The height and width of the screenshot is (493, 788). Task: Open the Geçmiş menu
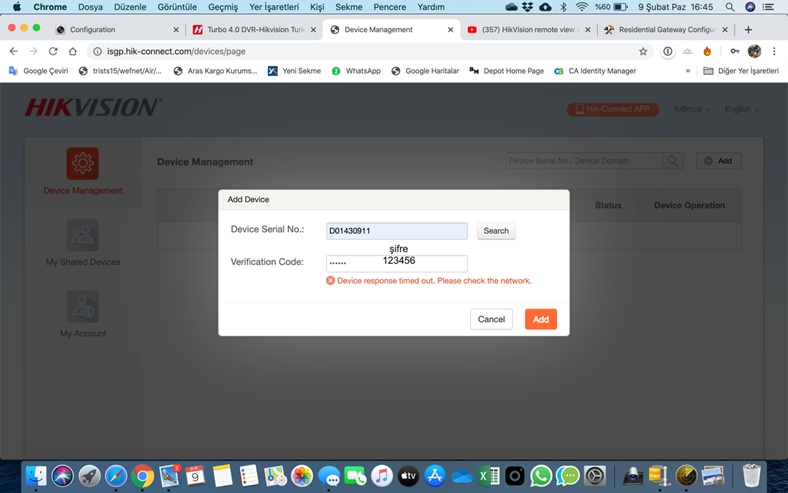tap(222, 7)
